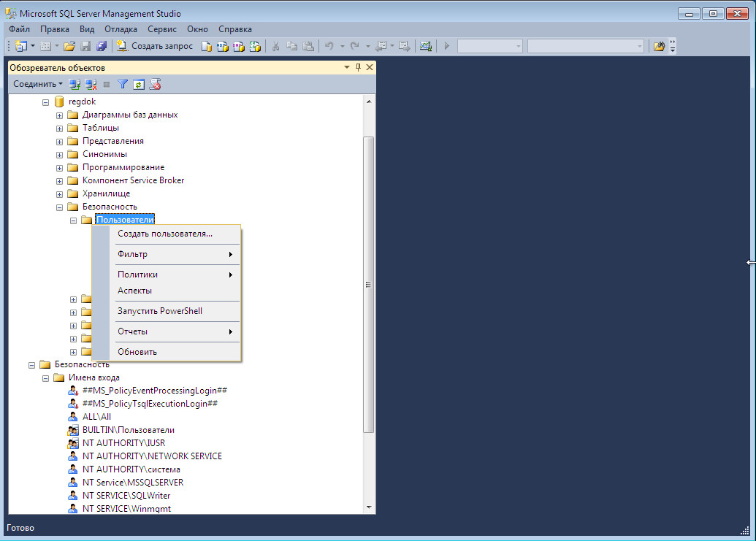This screenshot has height=541, width=756.
Task: Select NT Service\MSSQLSERVER login
Action: 133,482
